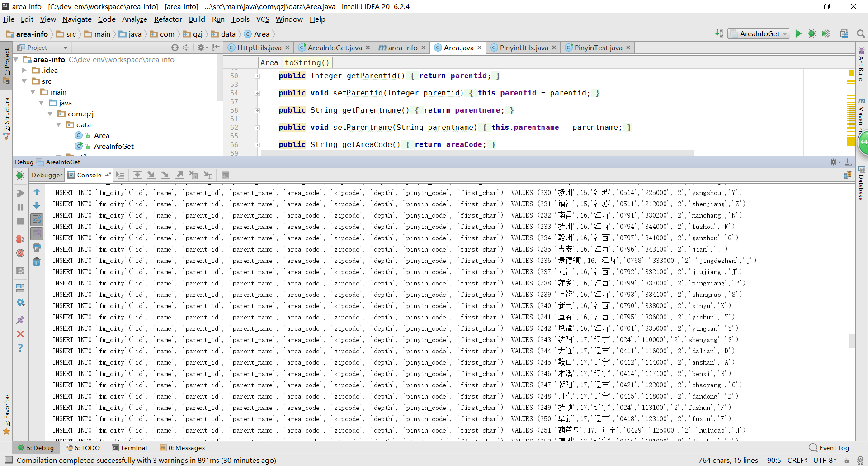This screenshot has width=868, height=466.
Task: Collapse the src folder
Action: 24,81
